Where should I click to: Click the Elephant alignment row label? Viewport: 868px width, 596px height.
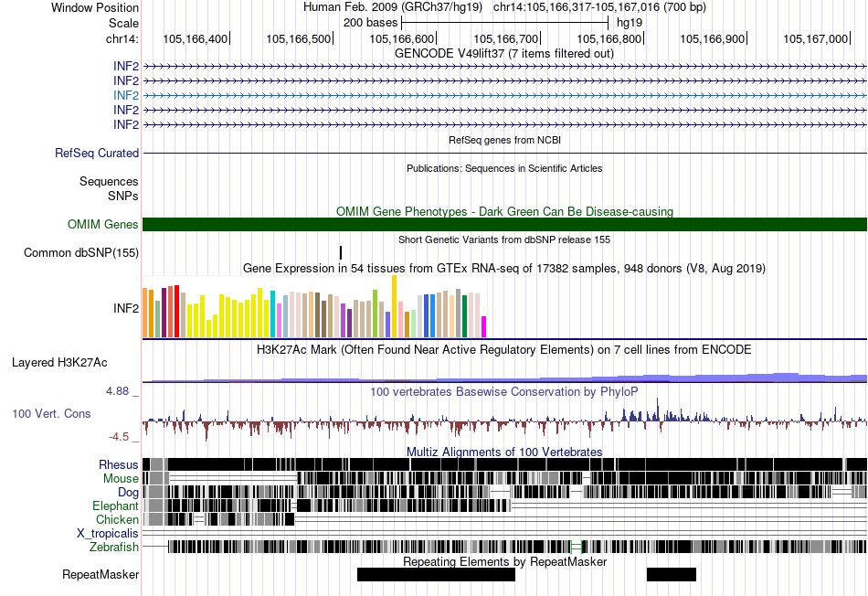point(115,506)
